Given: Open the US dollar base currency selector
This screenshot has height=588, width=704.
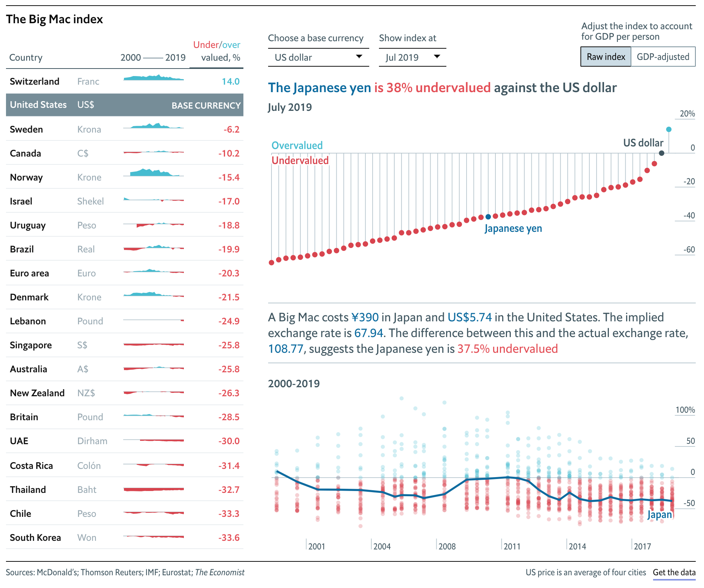Looking at the screenshot, I should coord(318,57).
